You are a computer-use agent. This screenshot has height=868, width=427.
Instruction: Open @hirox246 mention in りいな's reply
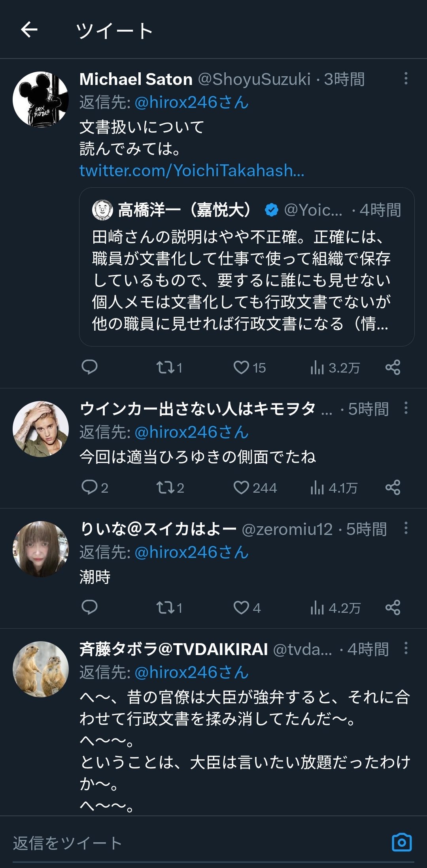tap(191, 552)
